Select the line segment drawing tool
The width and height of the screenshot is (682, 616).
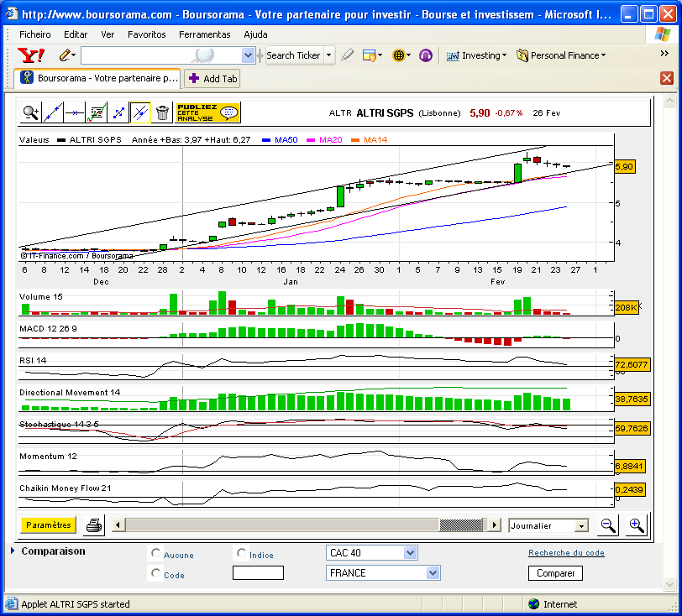click(118, 113)
